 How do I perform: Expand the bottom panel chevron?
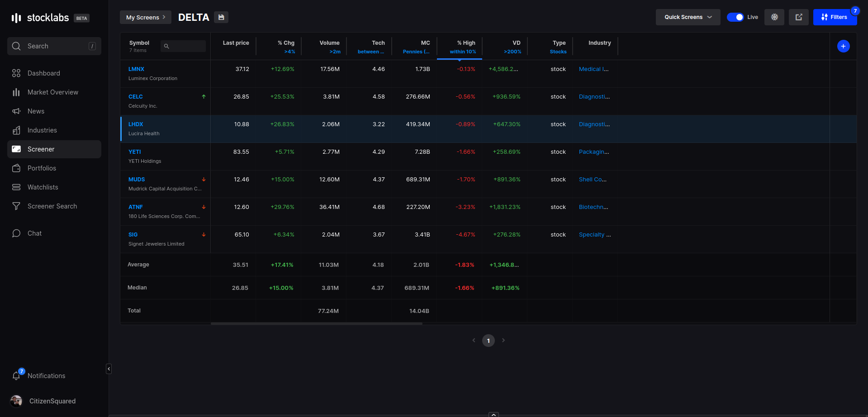(x=494, y=414)
